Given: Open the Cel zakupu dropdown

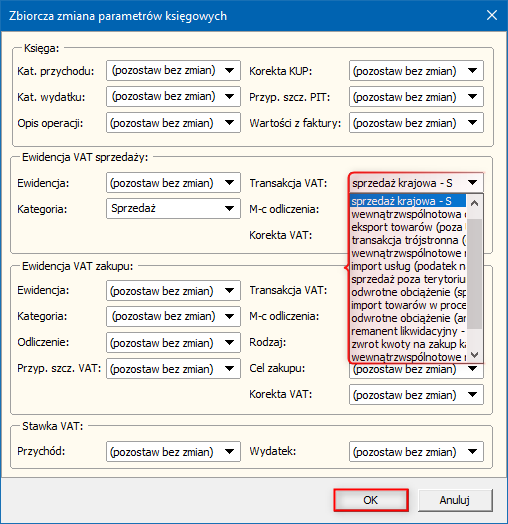Looking at the screenshot, I should point(416,371).
